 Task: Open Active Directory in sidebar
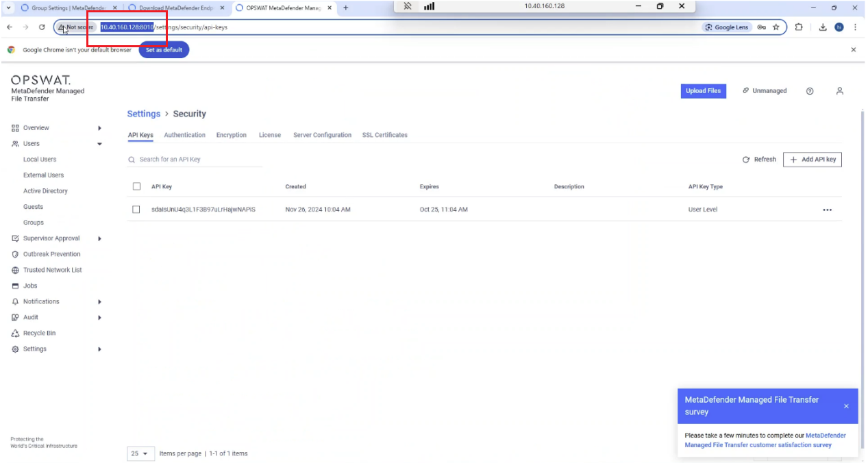[x=45, y=191]
